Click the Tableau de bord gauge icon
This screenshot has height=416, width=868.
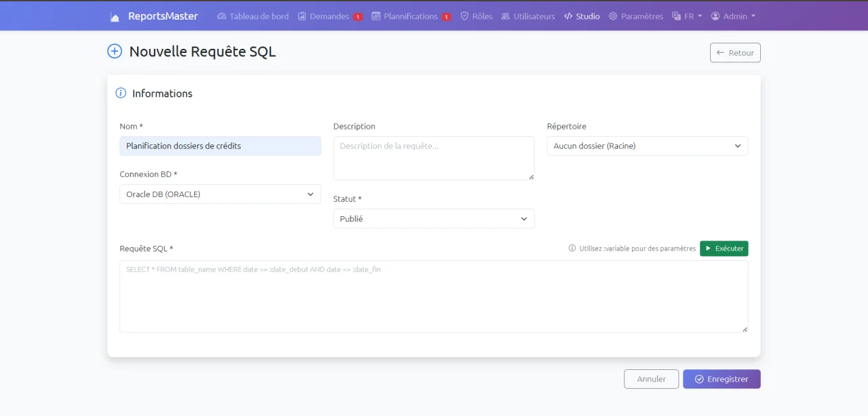point(222,16)
